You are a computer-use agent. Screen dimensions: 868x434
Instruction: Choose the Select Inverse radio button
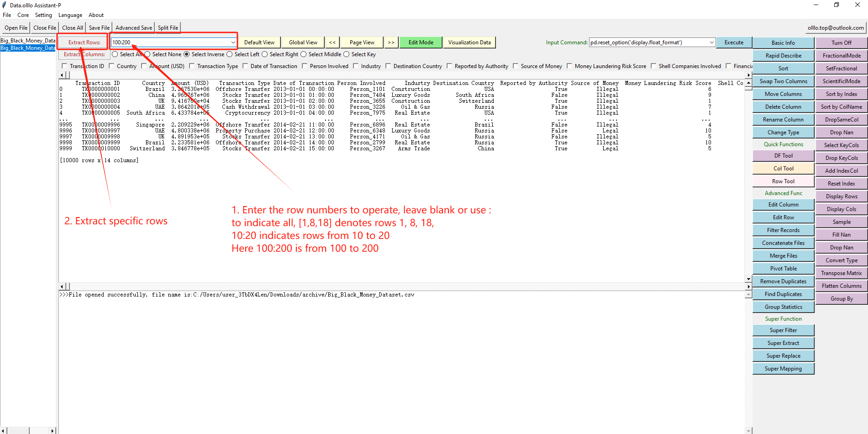click(187, 54)
